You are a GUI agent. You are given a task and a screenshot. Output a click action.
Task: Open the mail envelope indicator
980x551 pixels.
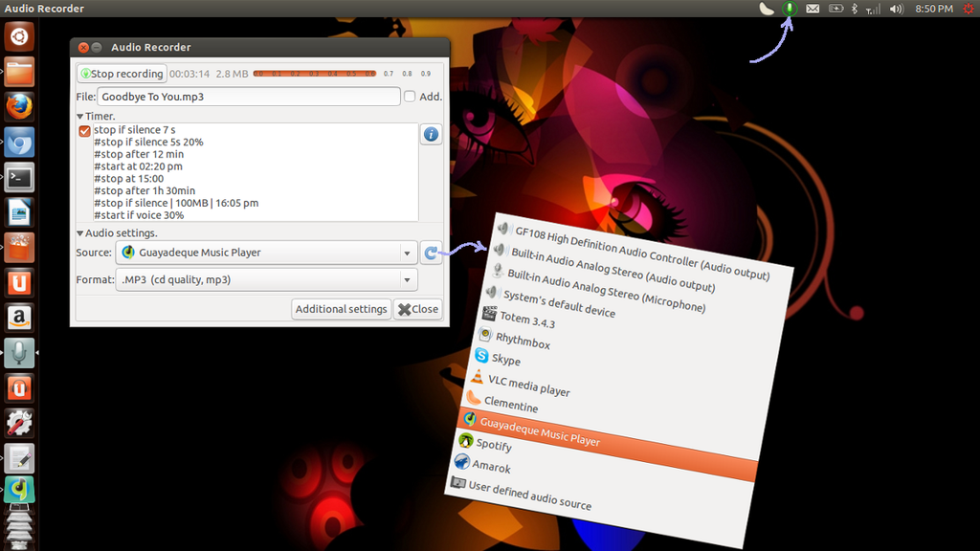click(813, 9)
